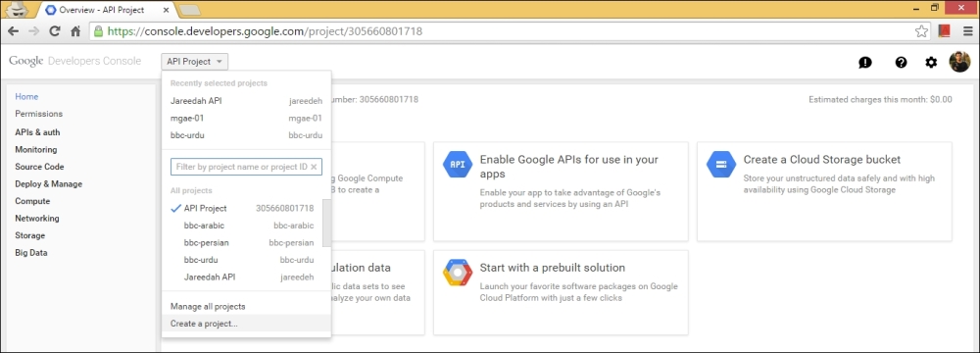
Task: Open Enable Google APIs card
Action: point(561,191)
